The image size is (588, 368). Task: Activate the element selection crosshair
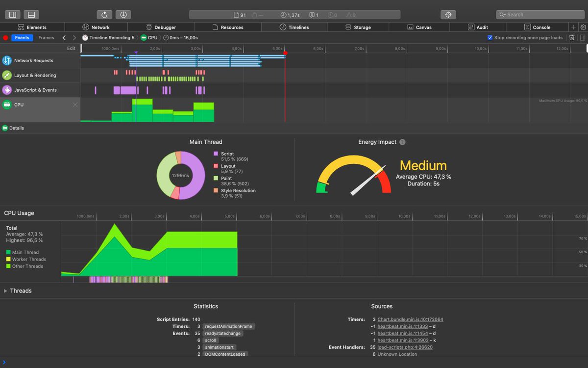point(448,15)
